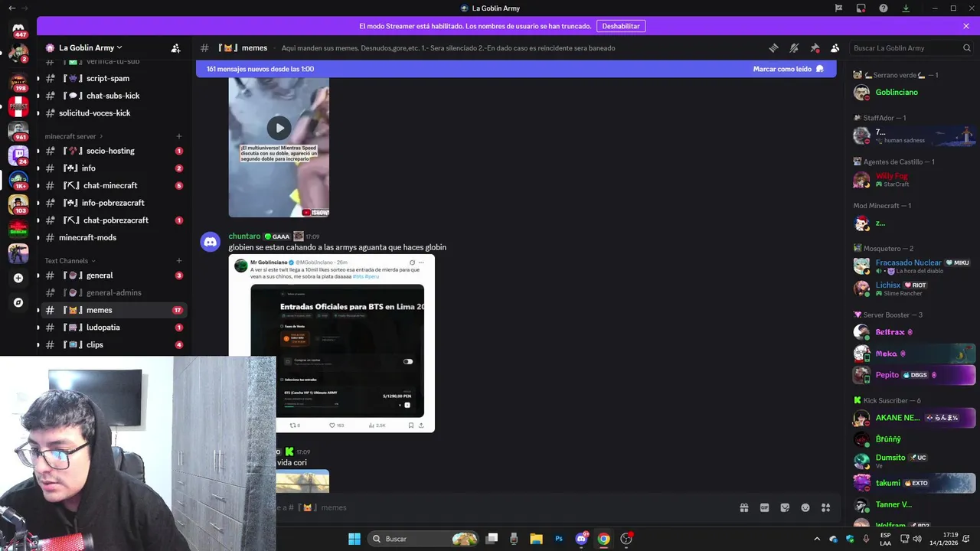Open sticker picker in message bar
The height and width of the screenshot is (551, 980).
tap(785, 507)
